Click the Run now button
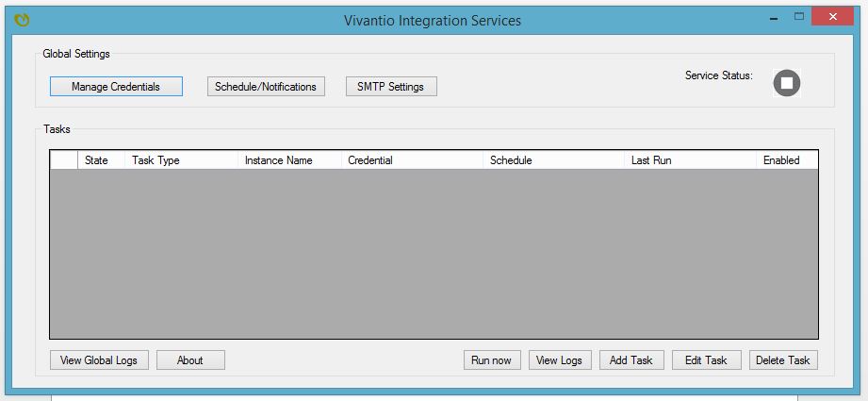868x401 pixels. tap(492, 360)
